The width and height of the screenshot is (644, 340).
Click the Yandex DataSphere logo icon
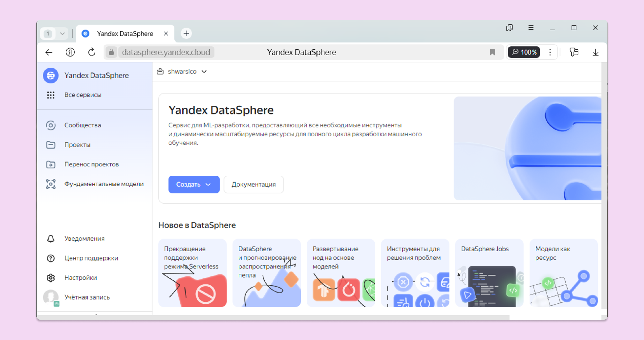[51, 75]
